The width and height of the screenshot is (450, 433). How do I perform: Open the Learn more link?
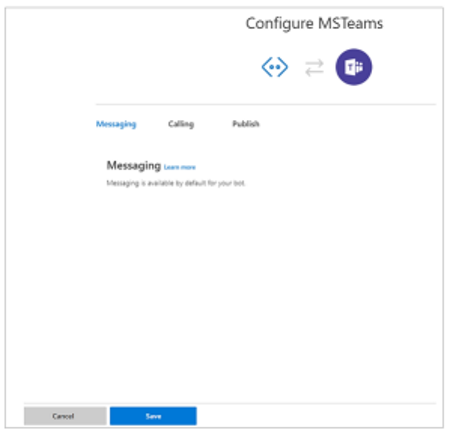click(x=180, y=167)
